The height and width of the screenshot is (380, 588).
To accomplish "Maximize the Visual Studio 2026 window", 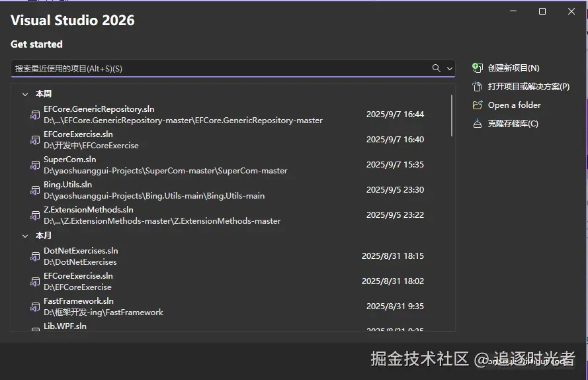I will click(542, 11).
